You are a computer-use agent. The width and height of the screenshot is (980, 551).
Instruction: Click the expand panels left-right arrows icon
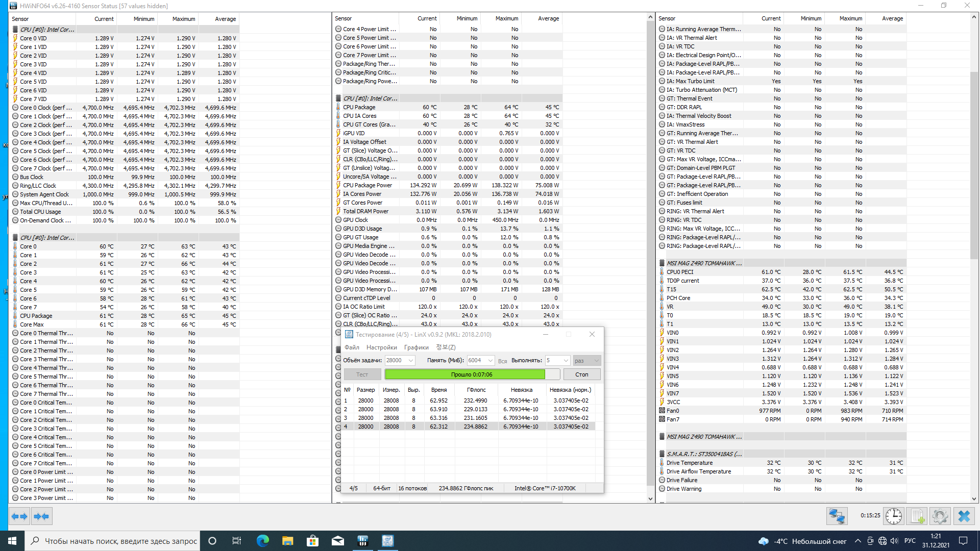tap(19, 516)
